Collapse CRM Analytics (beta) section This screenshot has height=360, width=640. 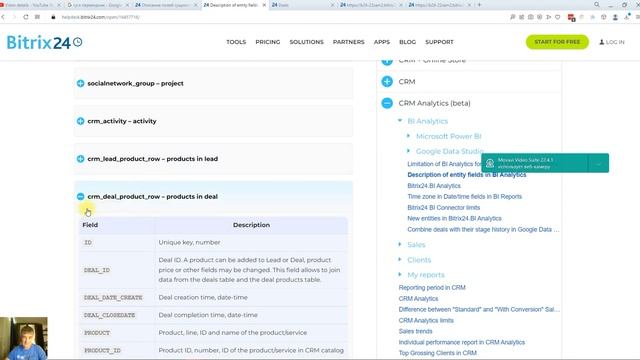(387, 103)
